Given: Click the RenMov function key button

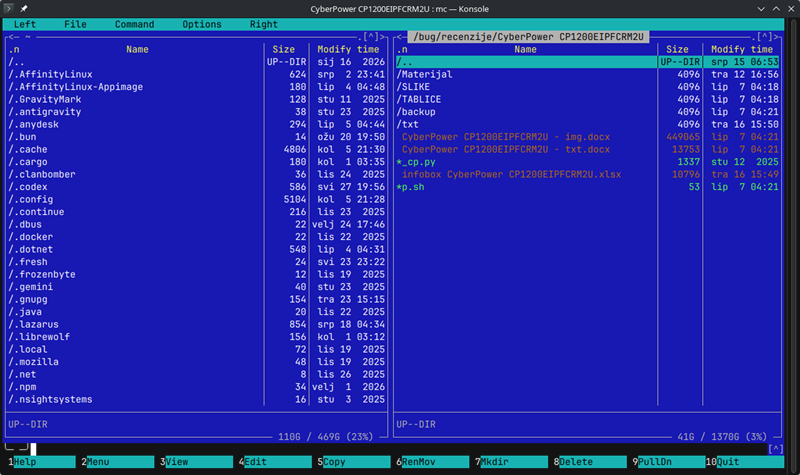Looking at the screenshot, I should 435,462.
